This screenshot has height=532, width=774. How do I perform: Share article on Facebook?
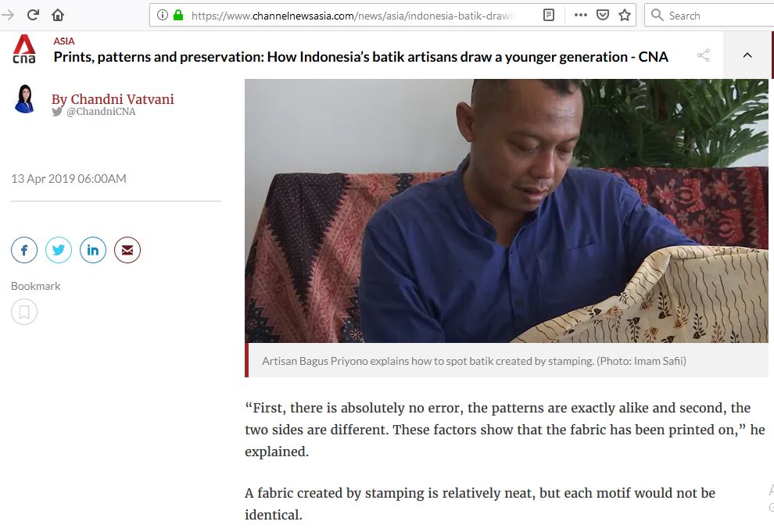tap(24, 250)
